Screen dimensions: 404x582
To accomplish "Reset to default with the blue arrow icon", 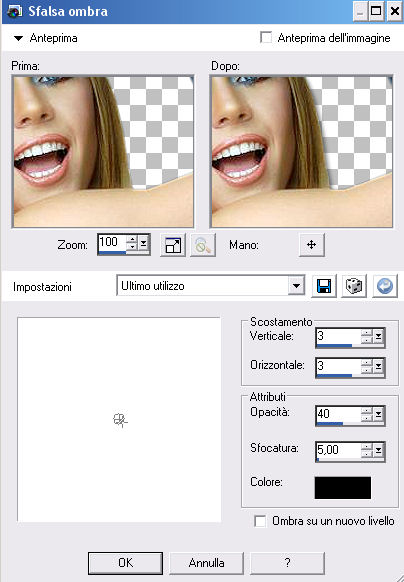I will click(x=385, y=286).
